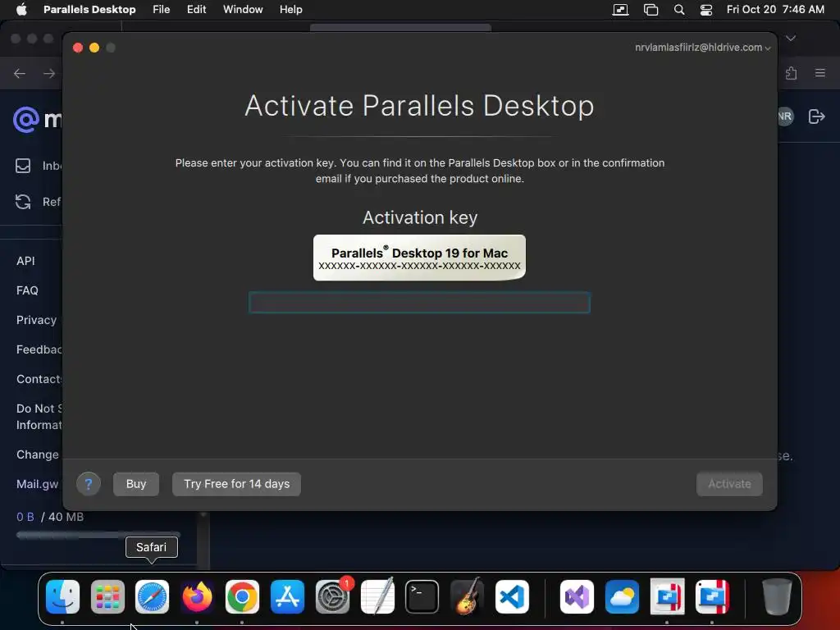Click the logout icon on the mail page
This screenshot has height=630, width=840.
(x=816, y=116)
